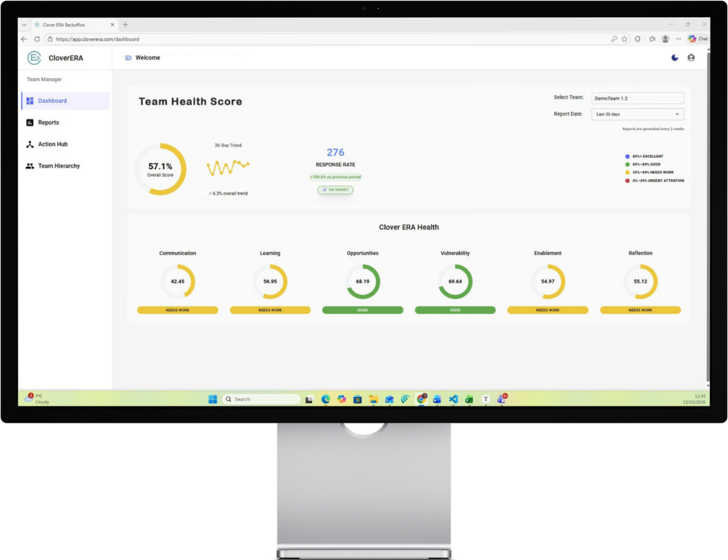Click the Overall Score 57.1% gauge
Screen dimensions: 728x560
click(x=160, y=169)
